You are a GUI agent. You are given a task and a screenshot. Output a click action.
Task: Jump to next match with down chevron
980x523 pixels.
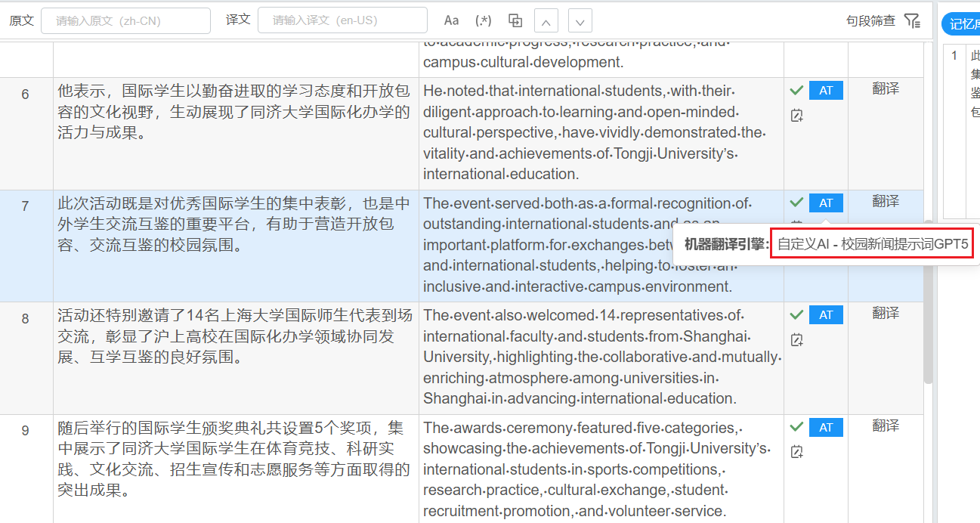click(580, 21)
